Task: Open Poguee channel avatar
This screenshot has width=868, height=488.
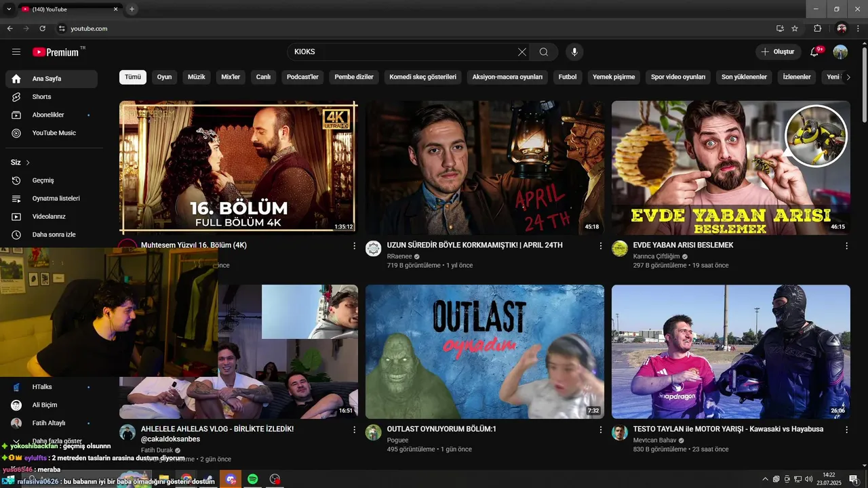Action: 374,432
